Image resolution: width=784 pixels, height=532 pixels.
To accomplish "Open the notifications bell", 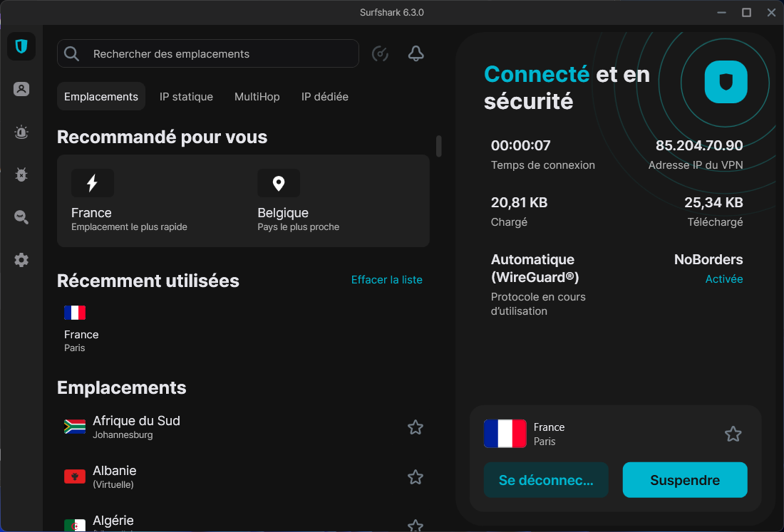I will click(x=416, y=53).
